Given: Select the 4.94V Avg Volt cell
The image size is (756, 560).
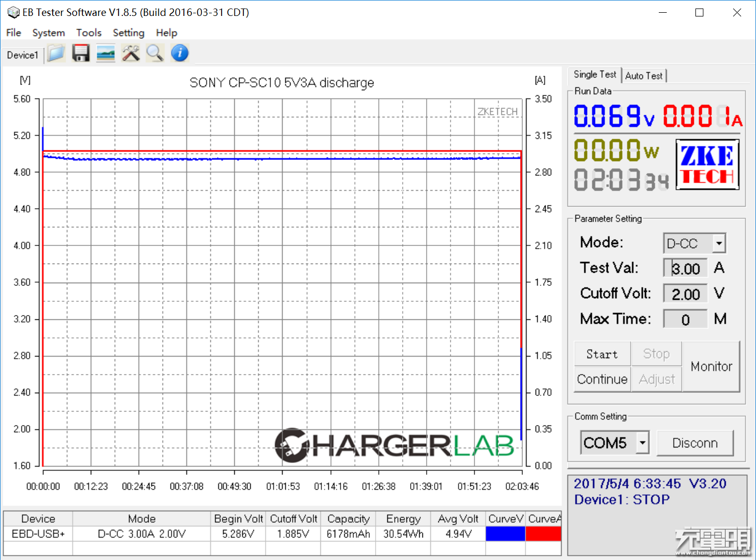Looking at the screenshot, I should 458,534.
